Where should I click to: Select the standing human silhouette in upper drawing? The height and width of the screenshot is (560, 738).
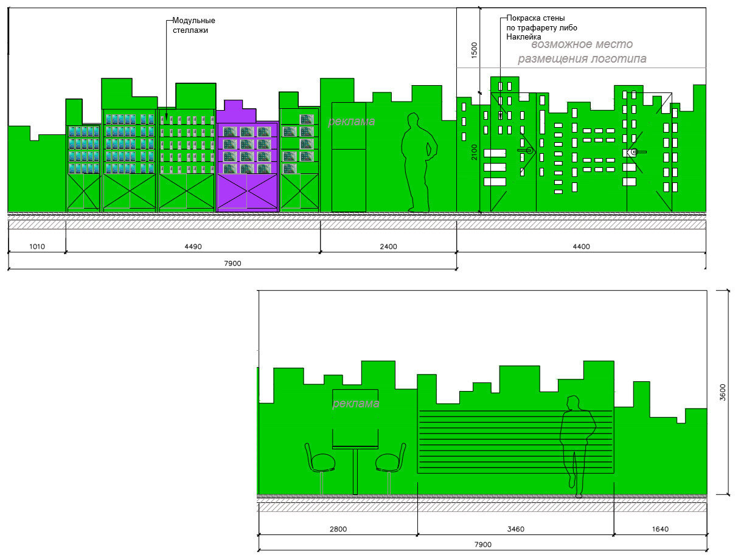pos(419,163)
